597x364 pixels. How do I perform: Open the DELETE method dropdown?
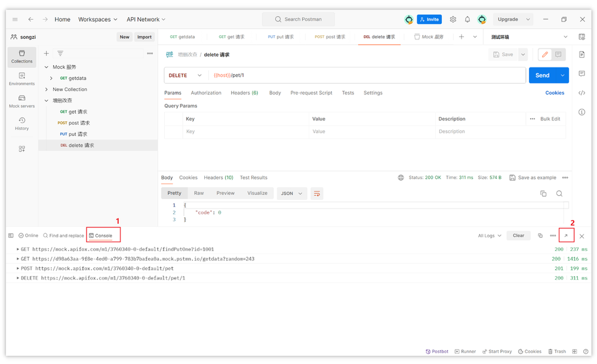point(186,75)
